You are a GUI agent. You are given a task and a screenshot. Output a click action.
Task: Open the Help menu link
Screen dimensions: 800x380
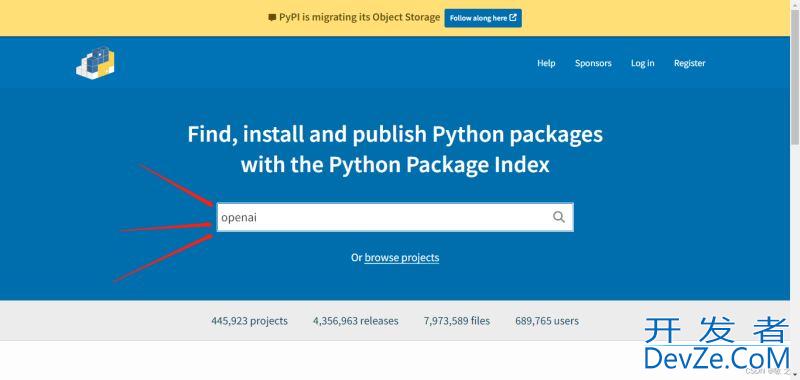click(546, 63)
